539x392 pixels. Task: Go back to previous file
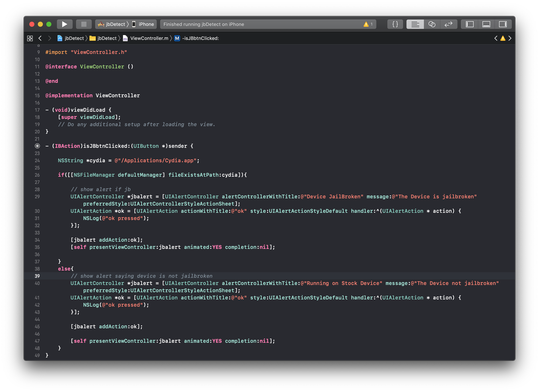40,38
